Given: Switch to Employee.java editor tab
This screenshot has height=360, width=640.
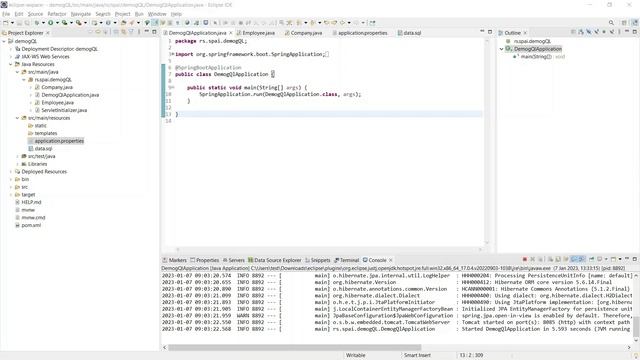Looking at the screenshot, I should click(x=256, y=33).
